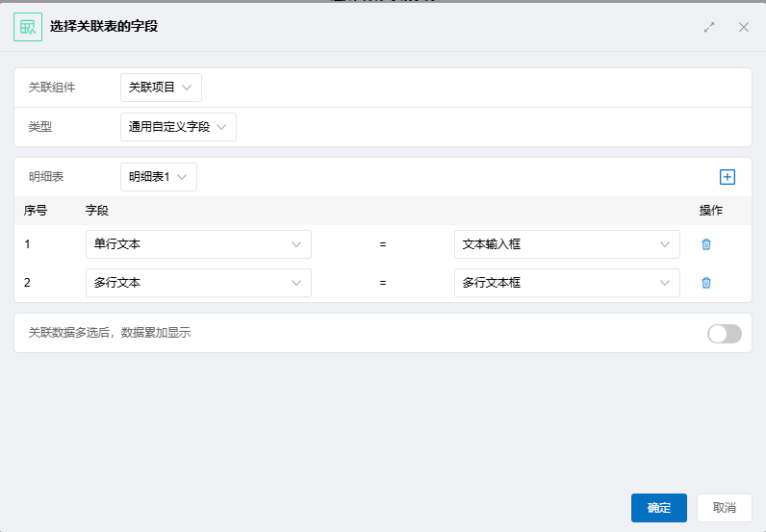The width and height of the screenshot is (766, 532).
Task: Close the dialog with the X icon
Action: [x=744, y=27]
